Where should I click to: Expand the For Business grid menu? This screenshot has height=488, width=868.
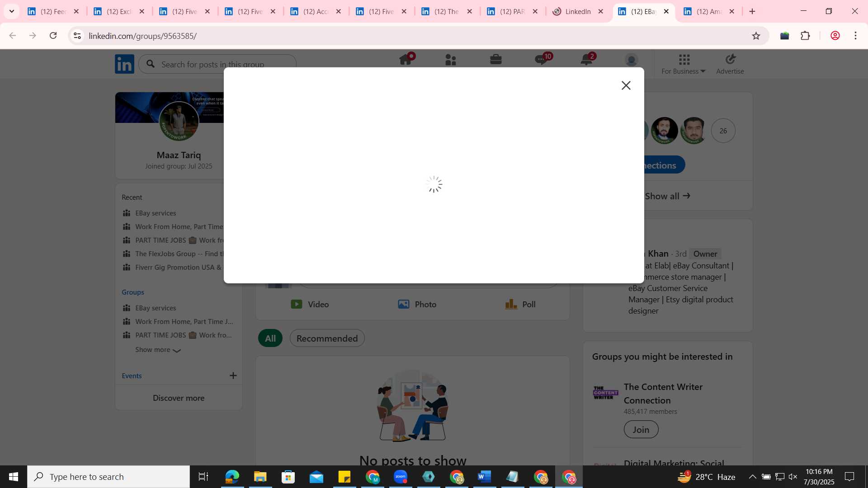tap(684, 64)
